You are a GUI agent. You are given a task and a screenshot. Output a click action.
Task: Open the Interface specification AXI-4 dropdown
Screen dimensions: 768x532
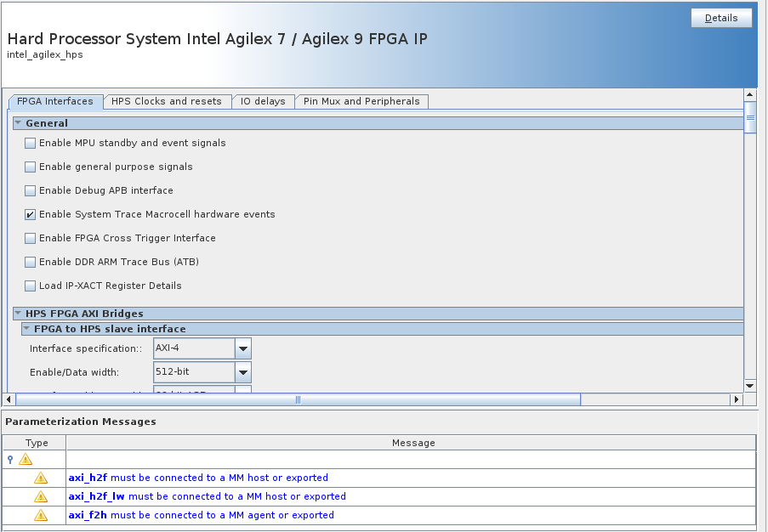[243, 348]
